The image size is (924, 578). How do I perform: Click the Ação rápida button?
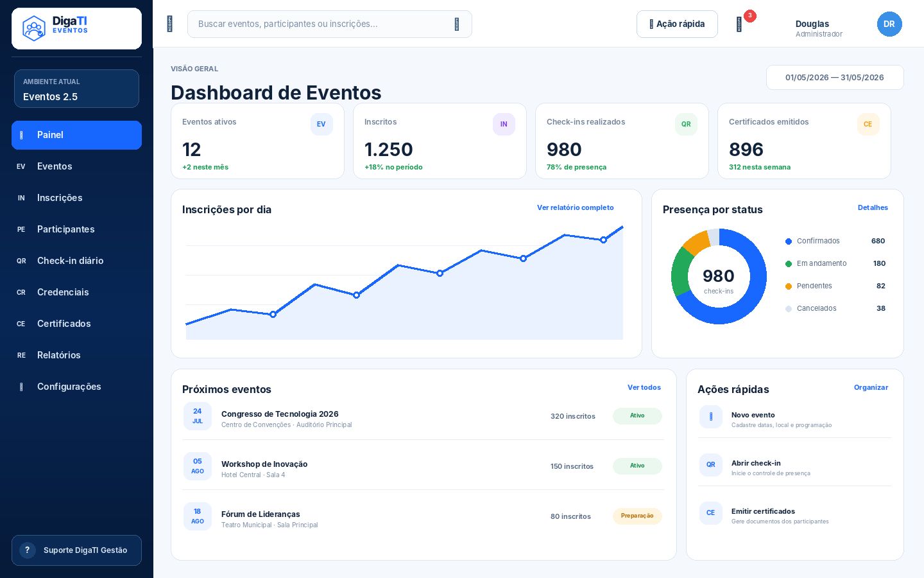click(x=677, y=24)
